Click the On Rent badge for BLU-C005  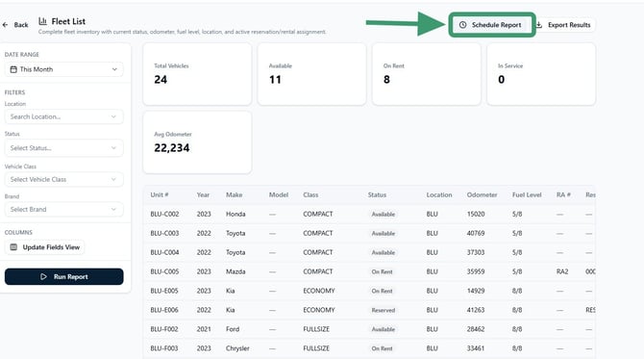click(382, 271)
